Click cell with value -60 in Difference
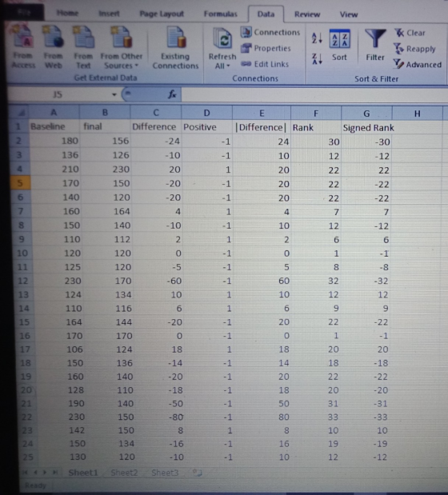Image resolution: width=448 pixels, height=495 pixels. pos(158,281)
